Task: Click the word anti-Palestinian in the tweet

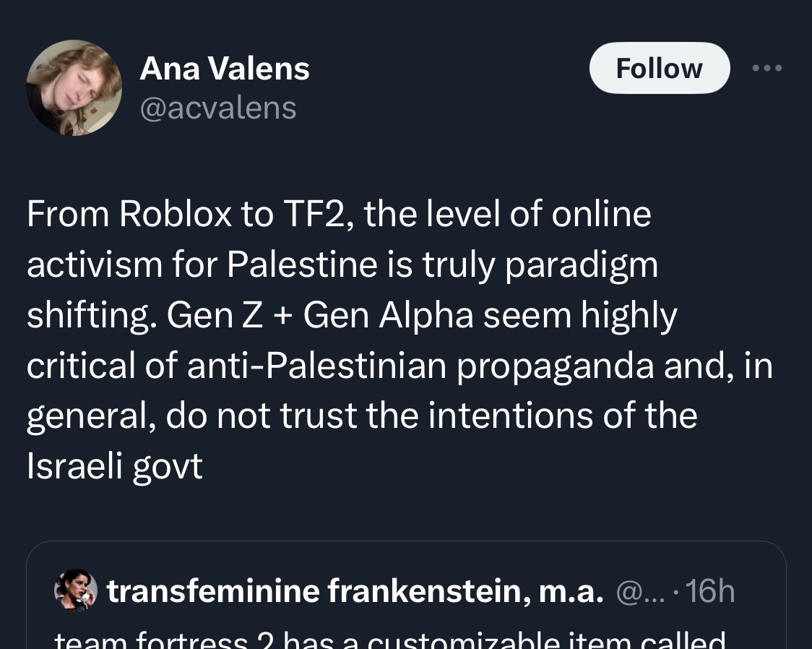Action: 316,366
